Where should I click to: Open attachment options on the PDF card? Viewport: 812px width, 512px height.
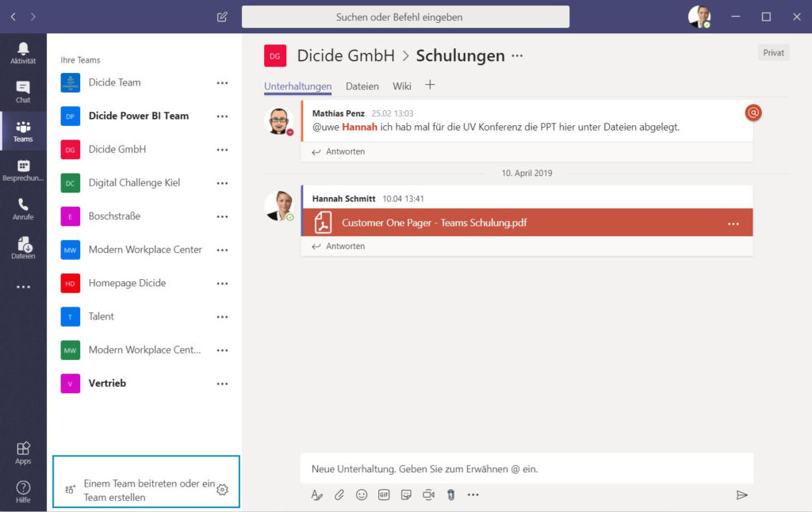click(x=733, y=224)
